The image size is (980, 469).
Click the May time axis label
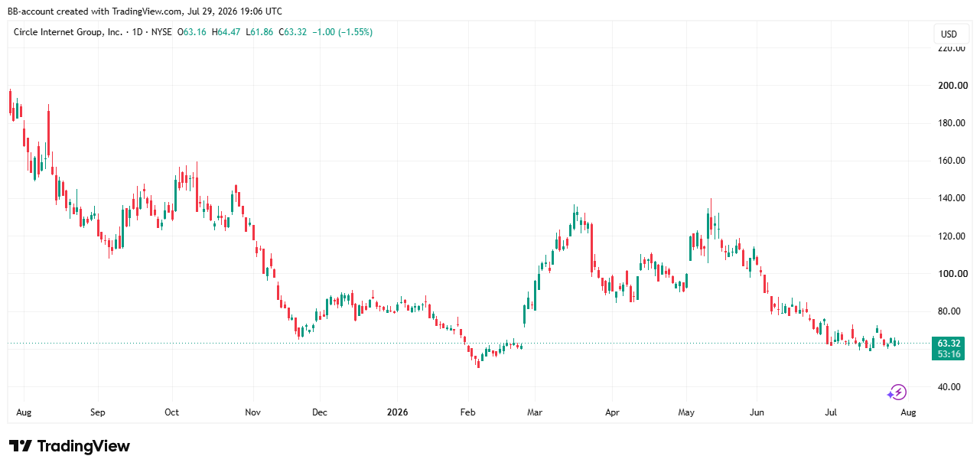686,412
